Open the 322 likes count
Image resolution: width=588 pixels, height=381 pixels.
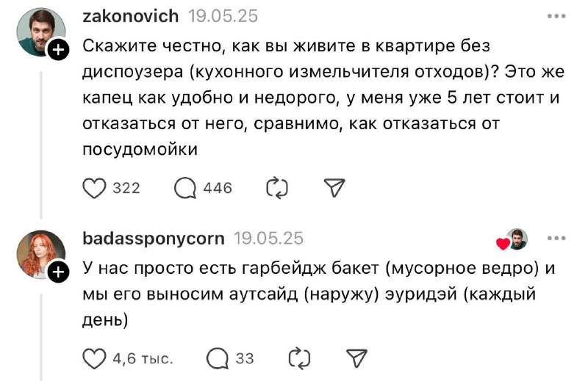[126, 188]
